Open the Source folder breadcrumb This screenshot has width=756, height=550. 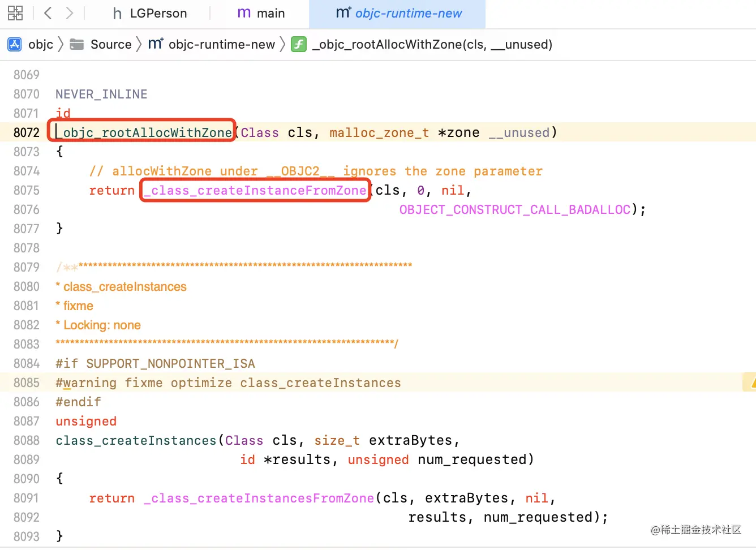pos(111,44)
